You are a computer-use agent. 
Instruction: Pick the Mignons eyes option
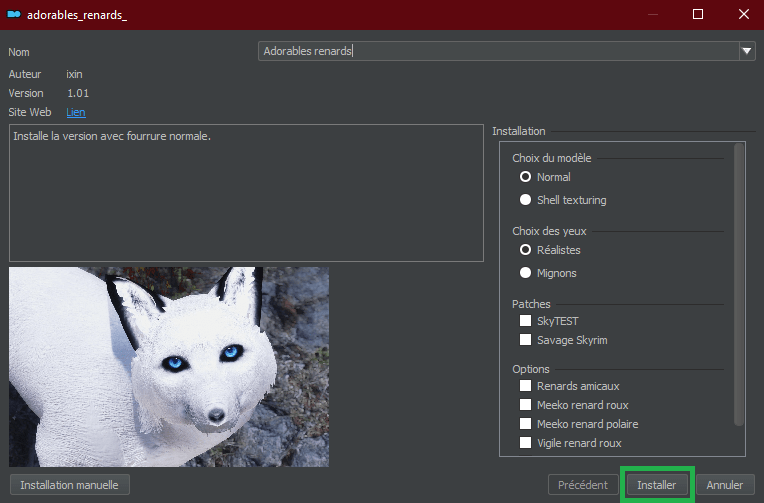[x=526, y=273]
